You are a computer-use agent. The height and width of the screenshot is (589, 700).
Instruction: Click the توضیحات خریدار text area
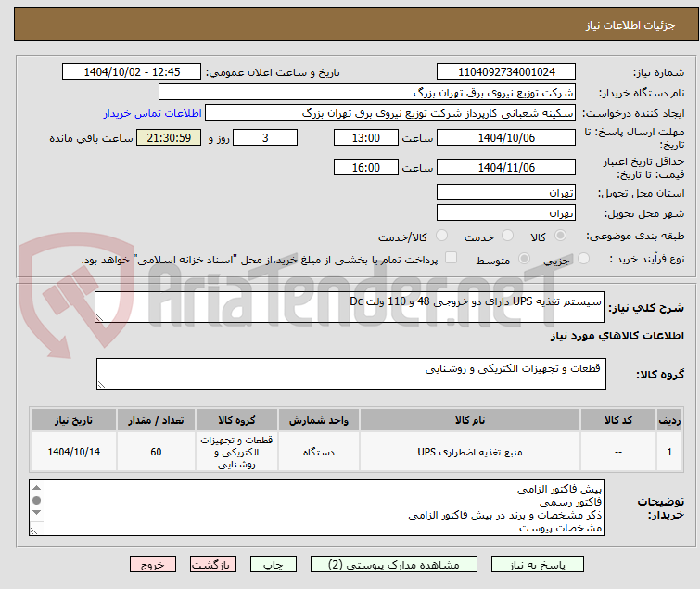[316, 507]
